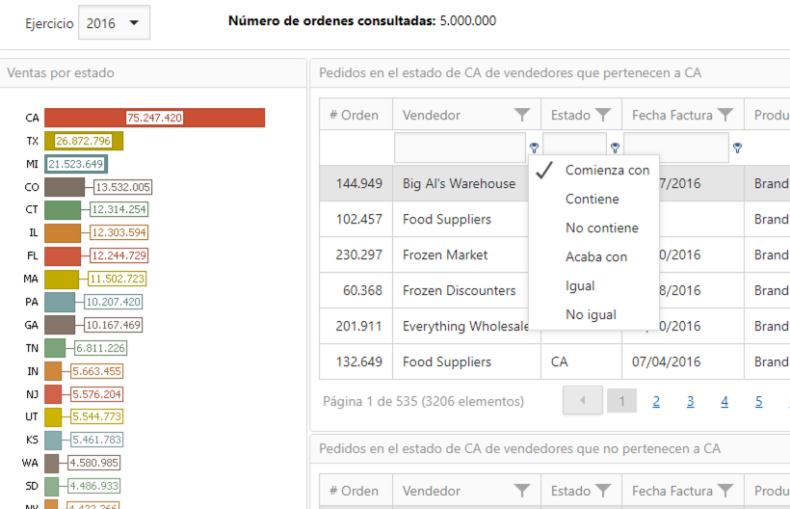
Task: Go to page 2 of orders
Action: click(656, 401)
